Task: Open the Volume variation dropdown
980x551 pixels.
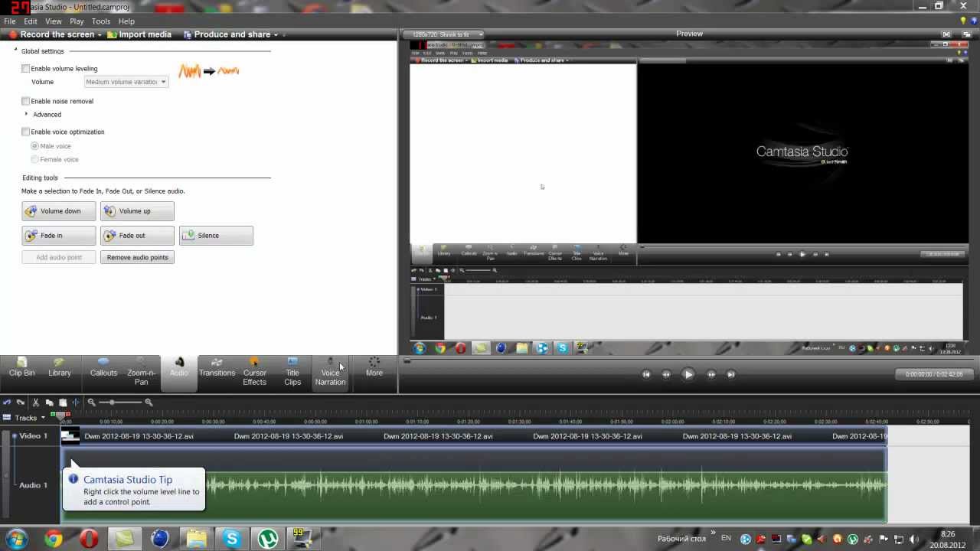Action: click(x=126, y=82)
